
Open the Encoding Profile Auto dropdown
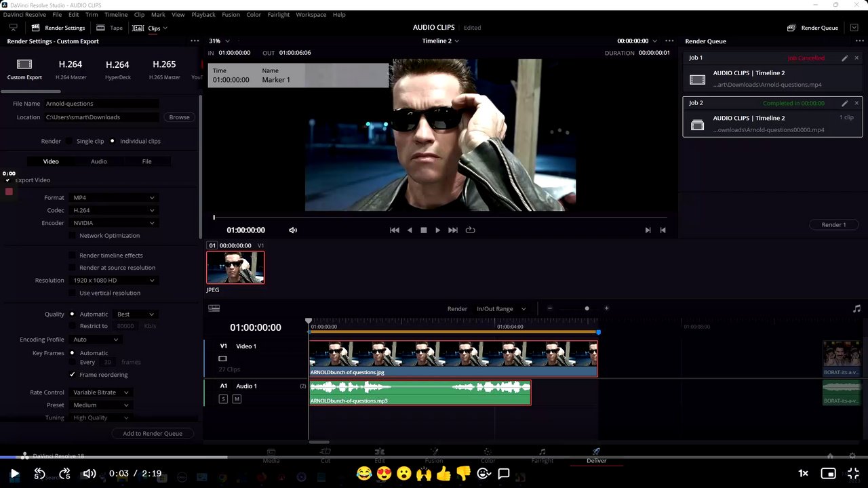coord(95,340)
